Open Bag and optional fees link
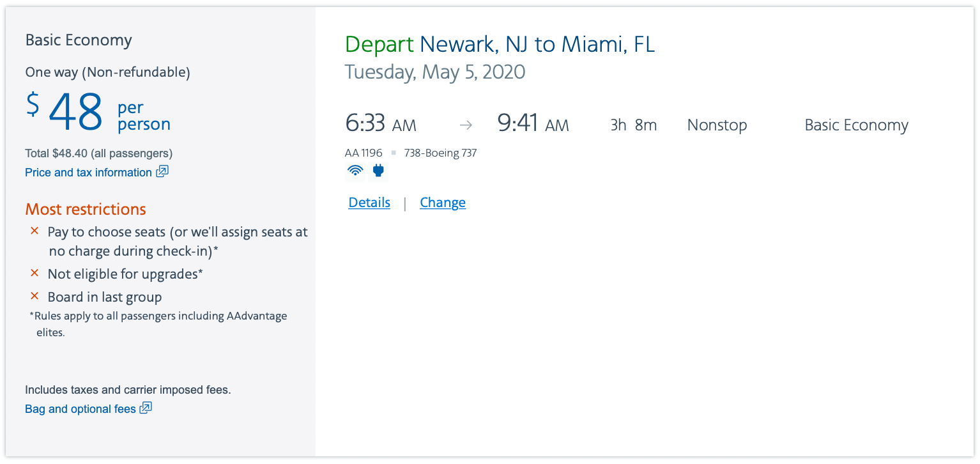 80,409
